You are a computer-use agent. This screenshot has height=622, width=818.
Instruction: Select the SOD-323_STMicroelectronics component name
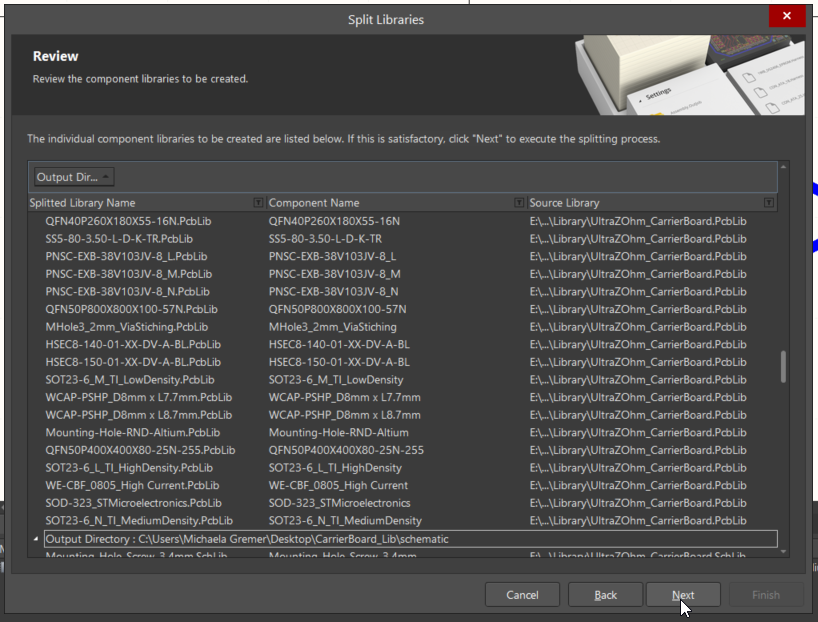(339, 503)
